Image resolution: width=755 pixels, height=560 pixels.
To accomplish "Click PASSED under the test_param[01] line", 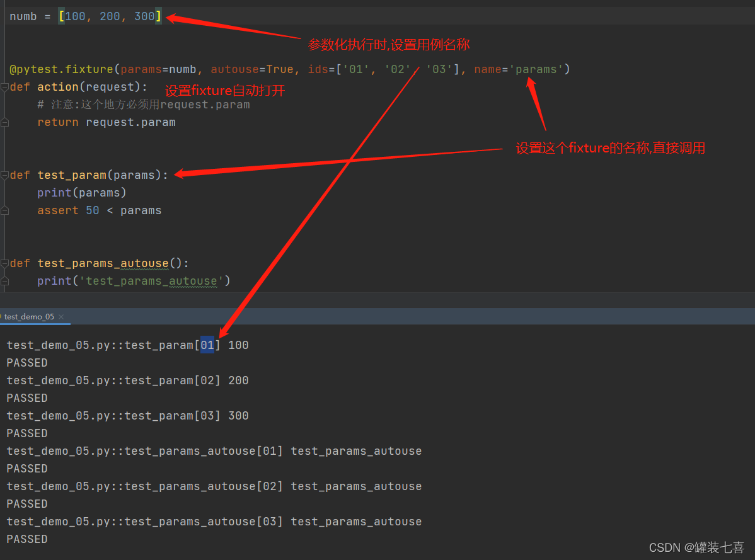I will [x=27, y=363].
